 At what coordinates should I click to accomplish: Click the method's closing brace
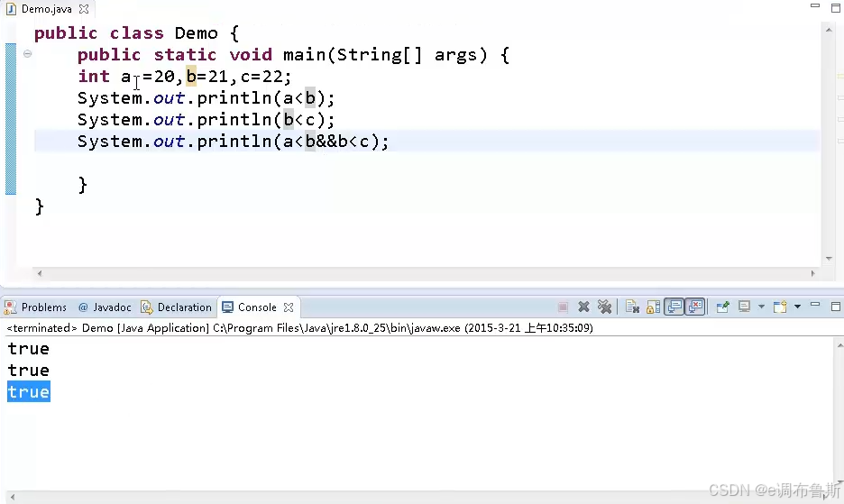tap(82, 185)
